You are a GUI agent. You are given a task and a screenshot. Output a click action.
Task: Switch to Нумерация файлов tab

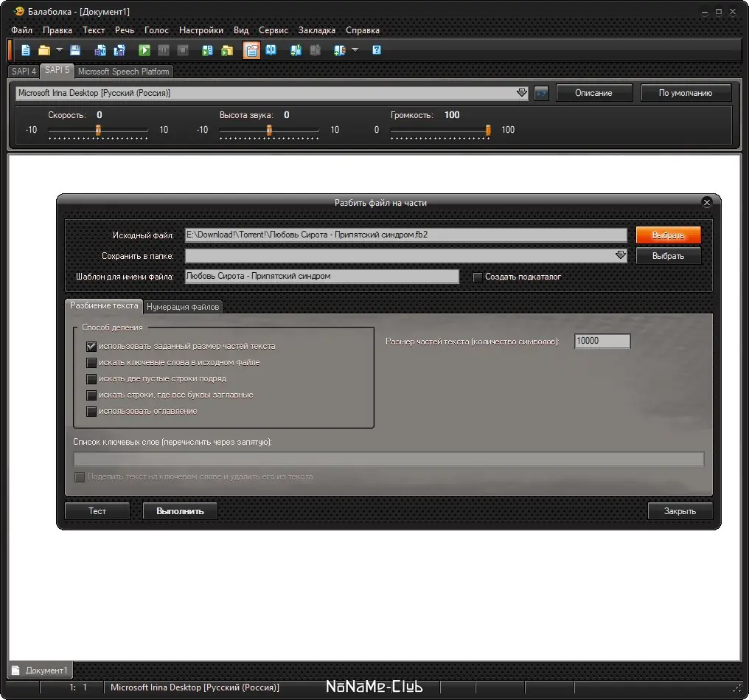tap(183, 307)
